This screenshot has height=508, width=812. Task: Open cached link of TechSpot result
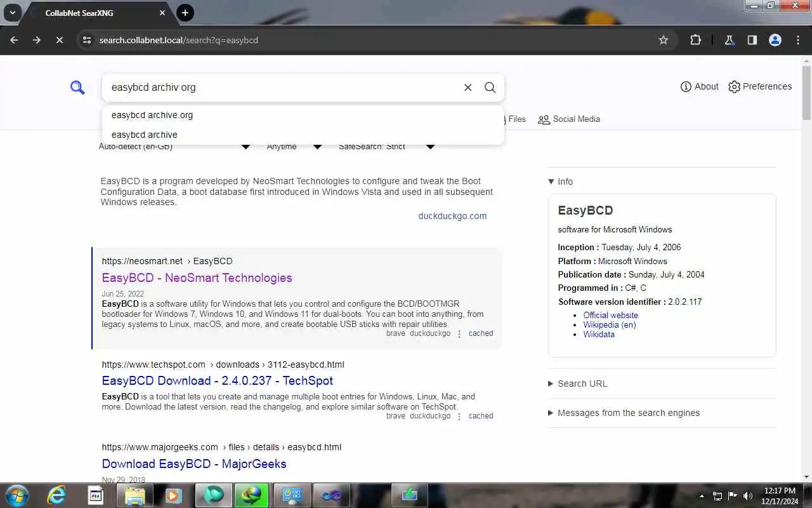tap(481, 416)
